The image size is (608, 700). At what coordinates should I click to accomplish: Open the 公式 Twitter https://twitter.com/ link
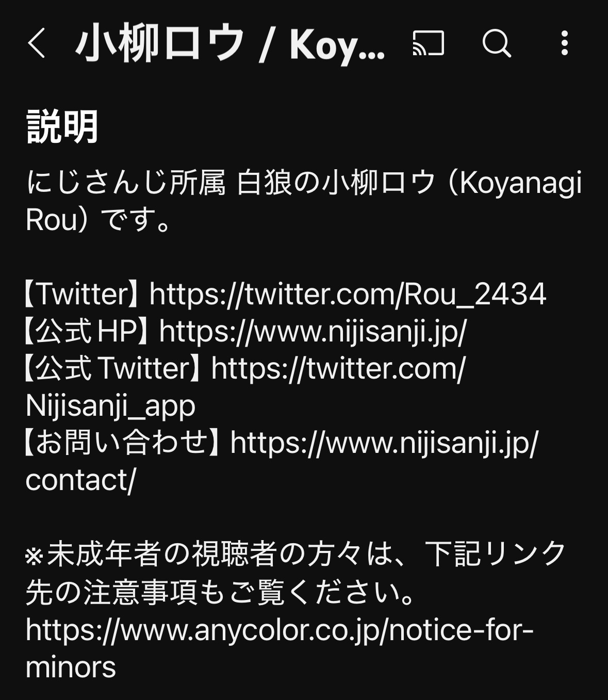[x=338, y=368]
